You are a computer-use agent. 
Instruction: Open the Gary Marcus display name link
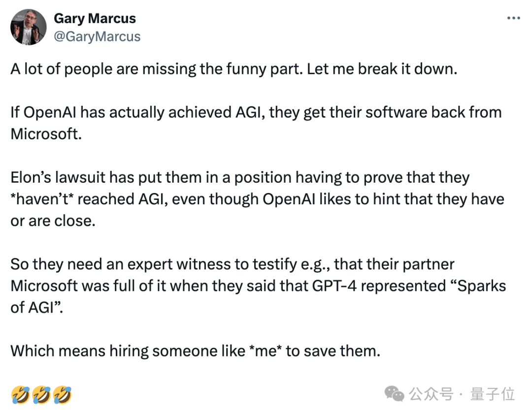95,19
